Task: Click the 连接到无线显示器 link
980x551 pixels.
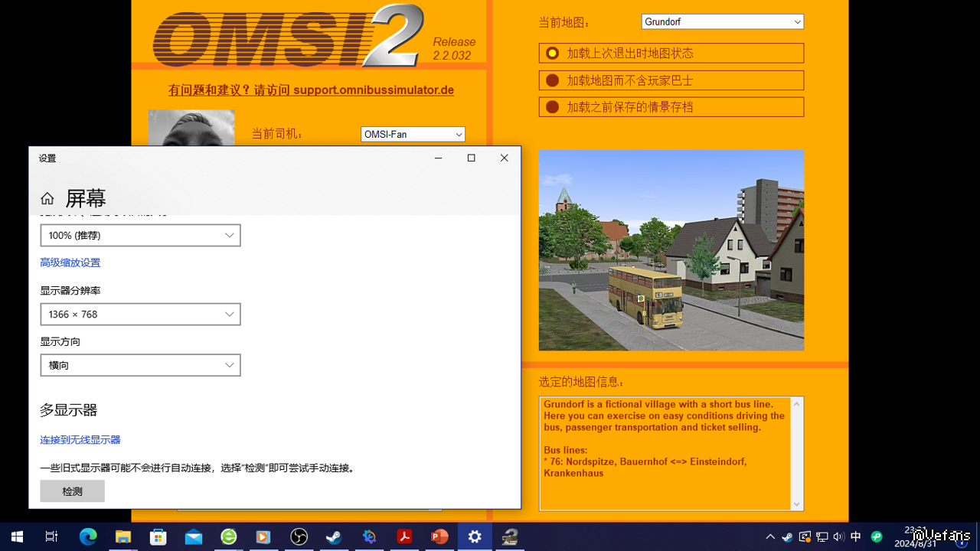Action: coord(80,440)
